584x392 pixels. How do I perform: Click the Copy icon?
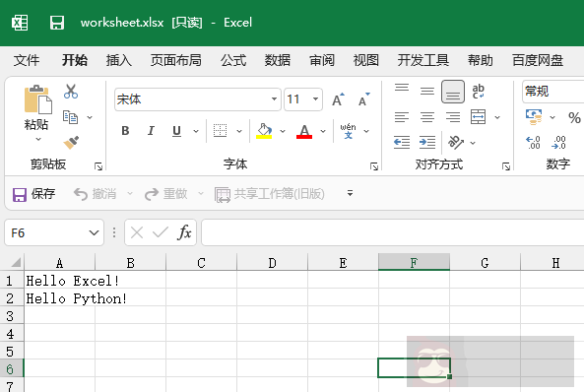tap(70, 117)
